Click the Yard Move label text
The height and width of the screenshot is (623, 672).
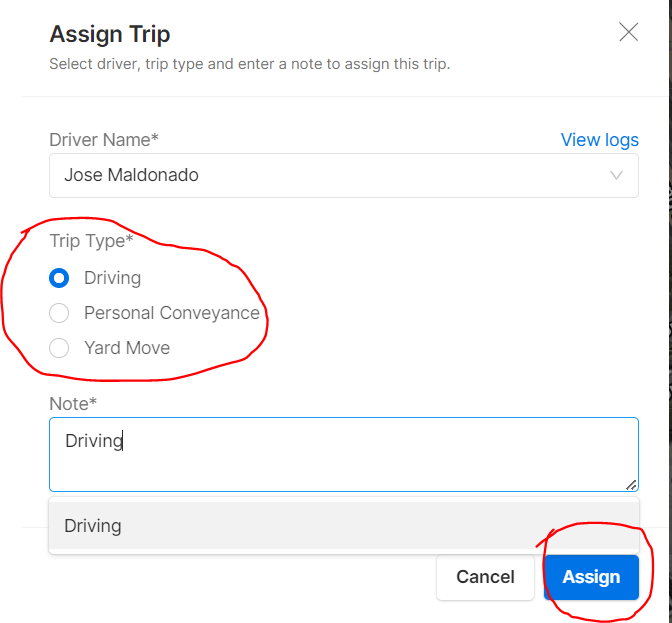(127, 348)
